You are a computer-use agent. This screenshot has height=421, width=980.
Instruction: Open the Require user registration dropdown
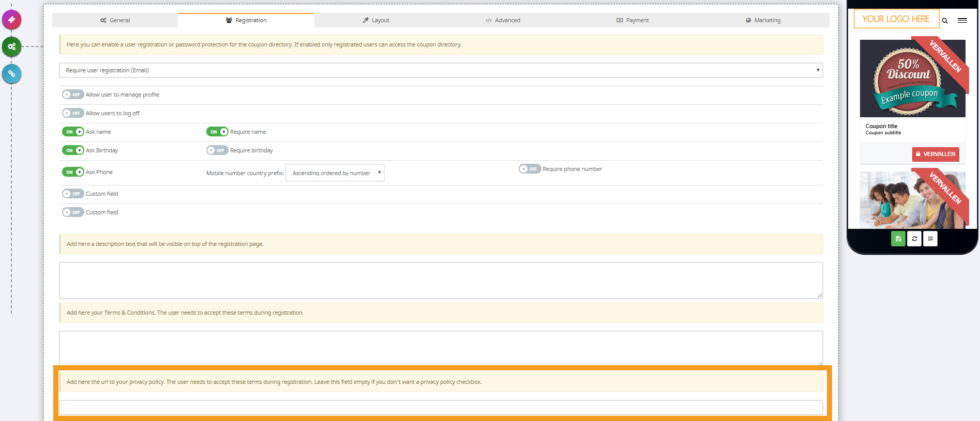point(441,70)
